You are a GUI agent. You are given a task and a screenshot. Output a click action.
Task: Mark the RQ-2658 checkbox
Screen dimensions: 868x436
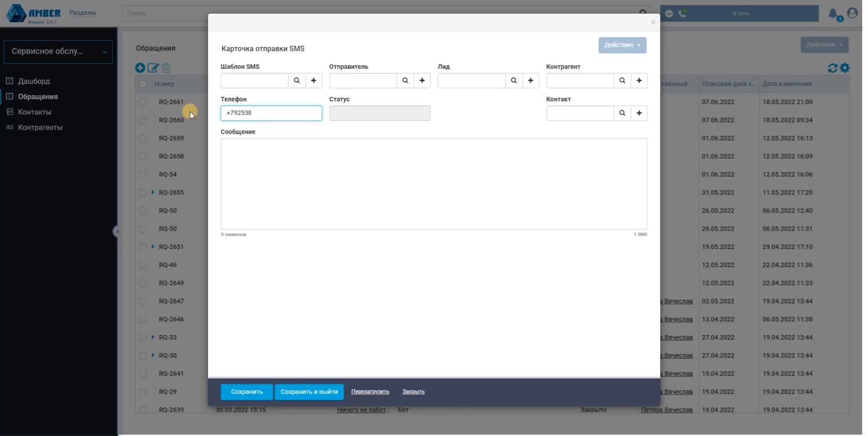tap(143, 156)
